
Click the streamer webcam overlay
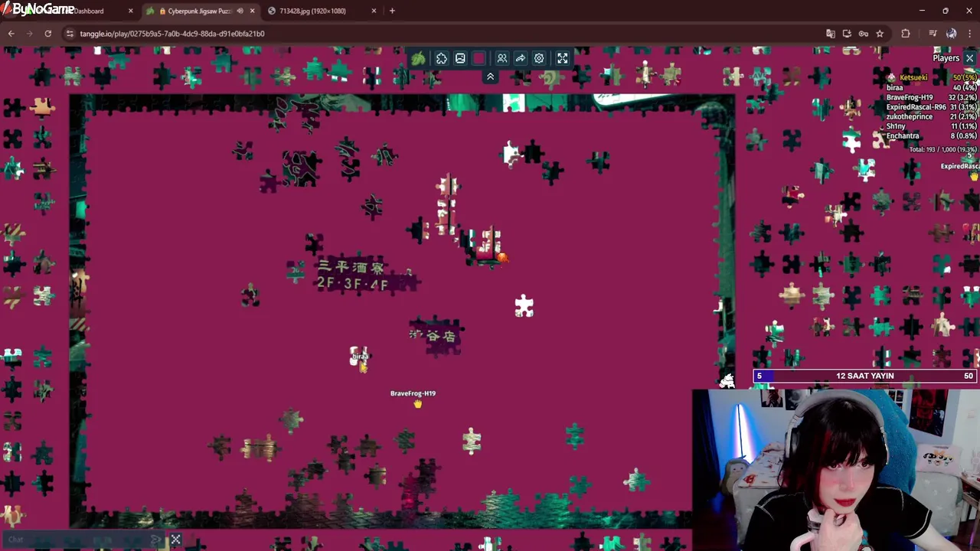pos(836,470)
